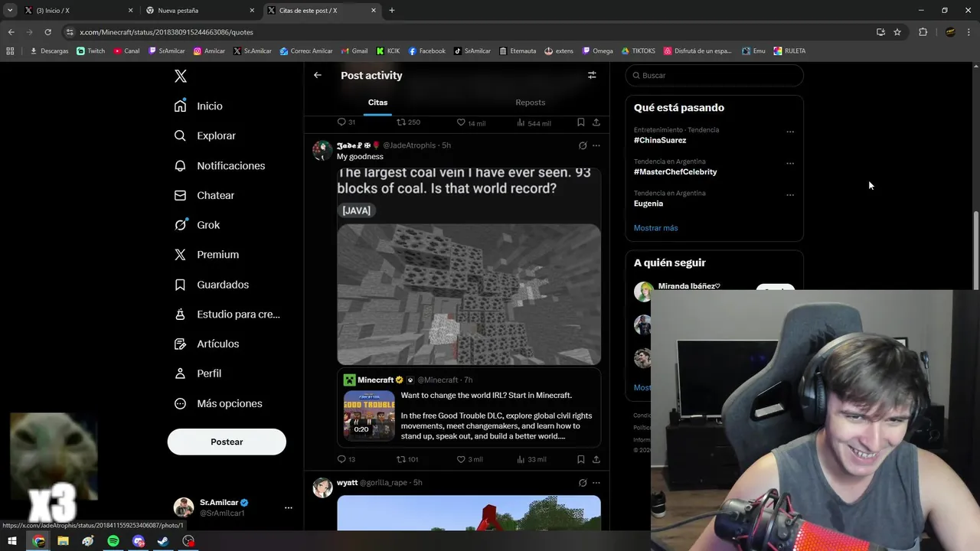Open Sr.Amilcar account menu dots
Screen dimensions: 980x551
point(288,507)
